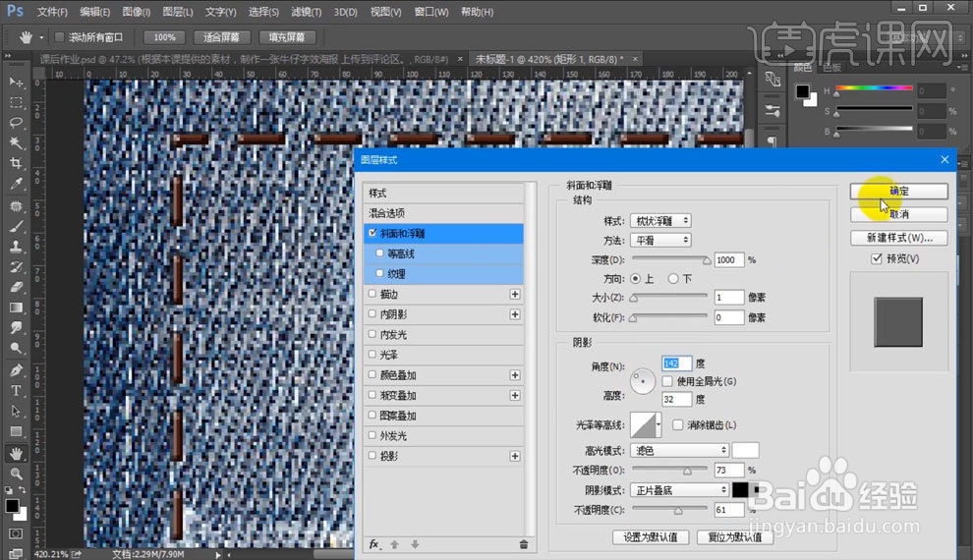Select the Rectangle shape tool
973x560 pixels.
(x=16, y=432)
